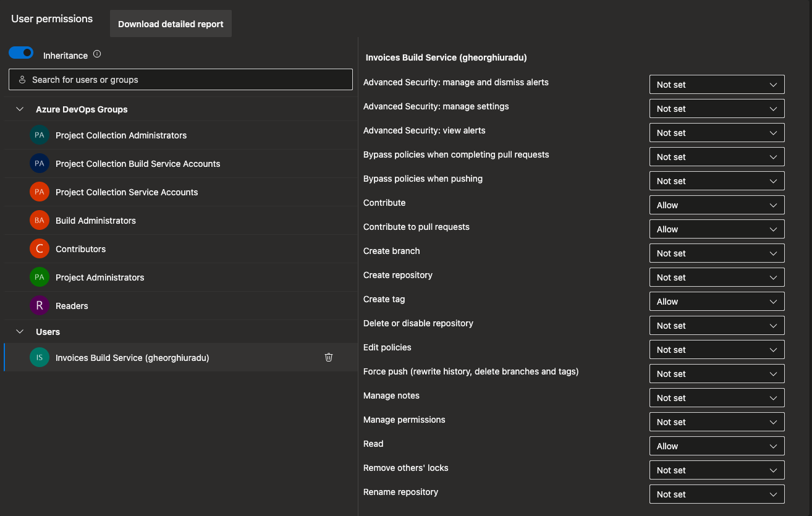Click the Readers R avatar icon
Screen dimensions: 812x516
38,305
